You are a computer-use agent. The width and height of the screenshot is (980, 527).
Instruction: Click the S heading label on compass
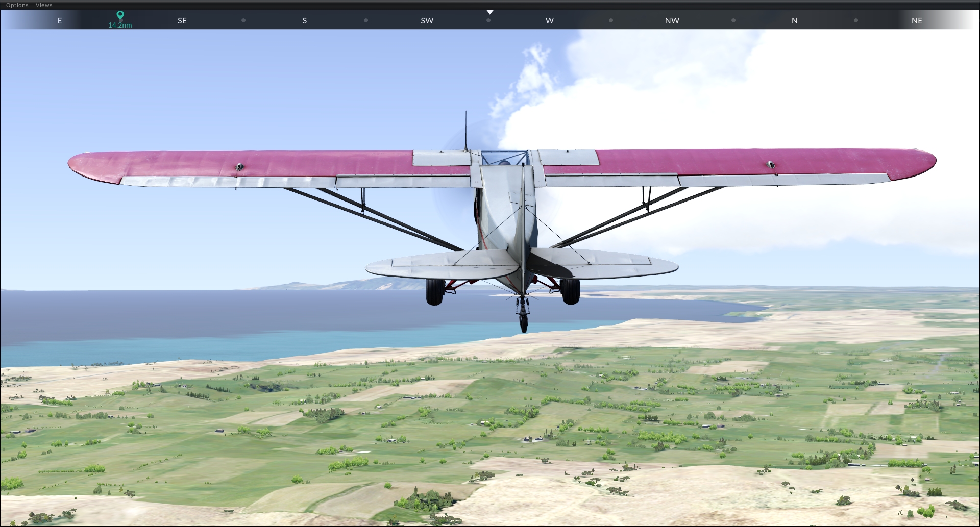coord(305,21)
